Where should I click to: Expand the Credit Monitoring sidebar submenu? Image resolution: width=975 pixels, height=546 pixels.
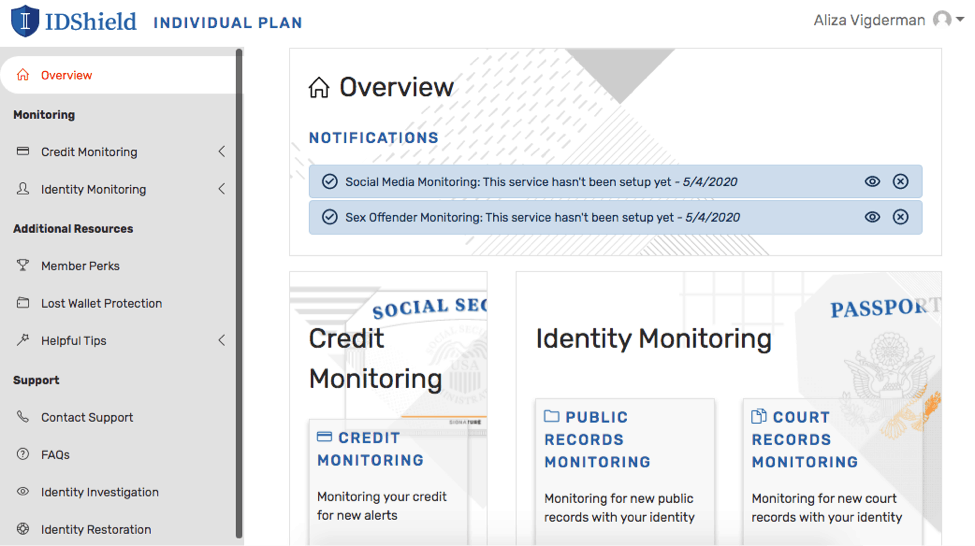(x=221, y=152)
